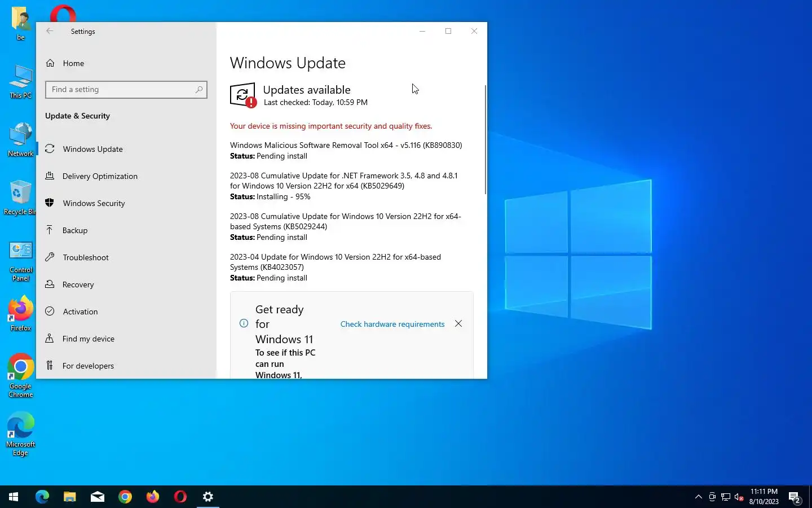Select the Recycle Bin desktop icon
Viewport: 812px width, 508px height.
pyautogui.click(x=20, y=198)
